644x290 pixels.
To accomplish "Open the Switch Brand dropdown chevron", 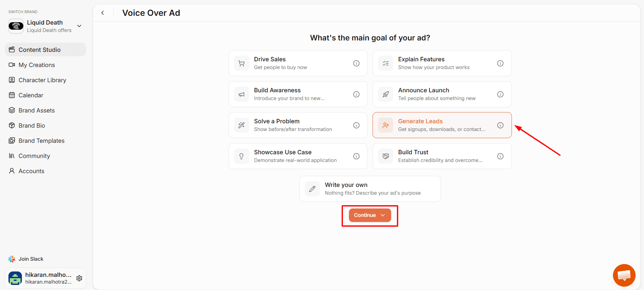I will 79,26.
